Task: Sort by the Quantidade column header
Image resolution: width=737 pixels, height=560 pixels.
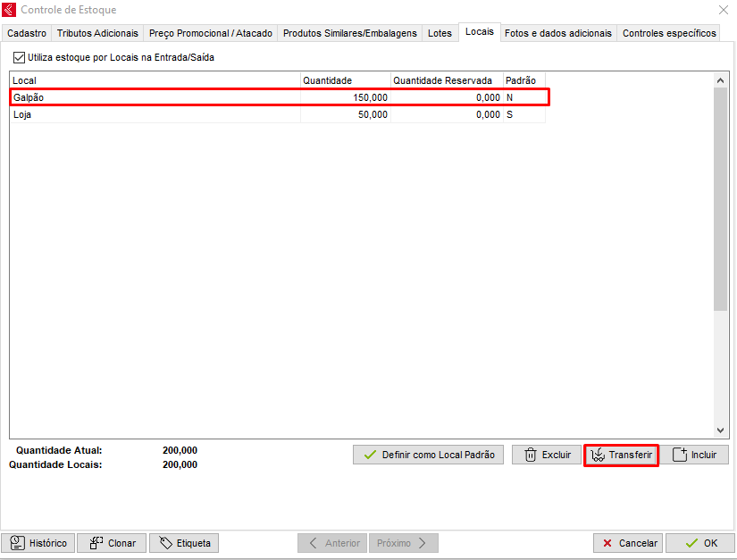Action: pyautogui.click(x=344, y=80)
